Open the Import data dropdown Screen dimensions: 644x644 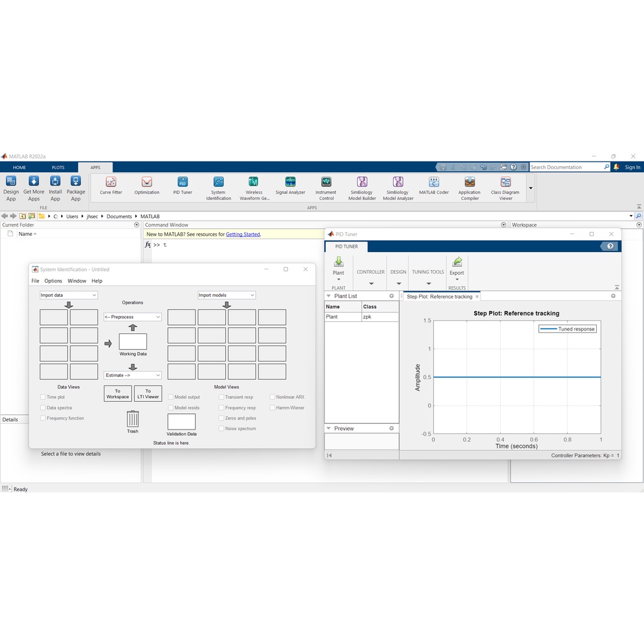[69, 295]
